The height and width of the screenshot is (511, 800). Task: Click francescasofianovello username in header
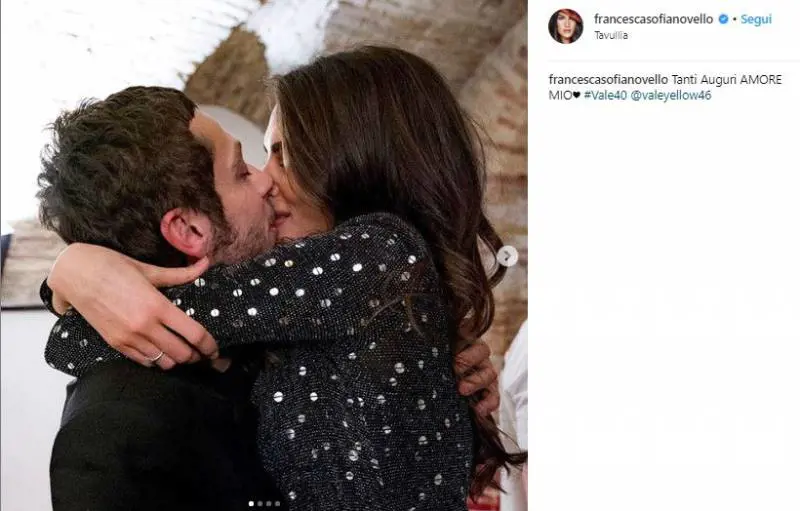point(654,19)
